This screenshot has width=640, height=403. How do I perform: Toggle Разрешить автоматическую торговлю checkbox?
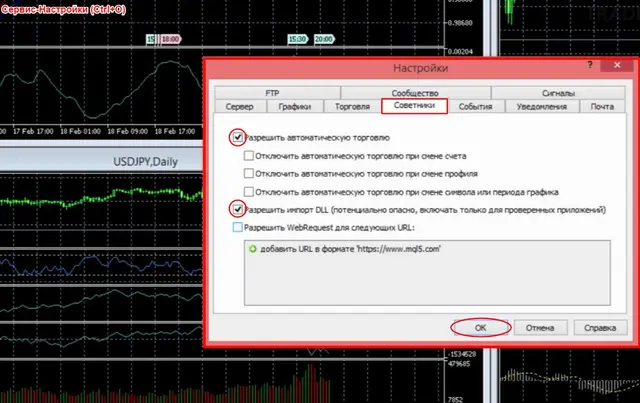(238, 137)
